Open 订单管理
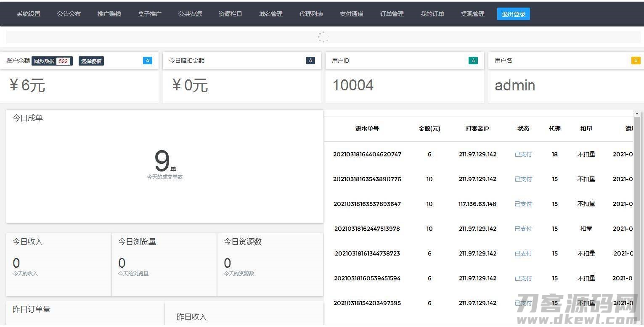644x327 pixels. [391, 14]
